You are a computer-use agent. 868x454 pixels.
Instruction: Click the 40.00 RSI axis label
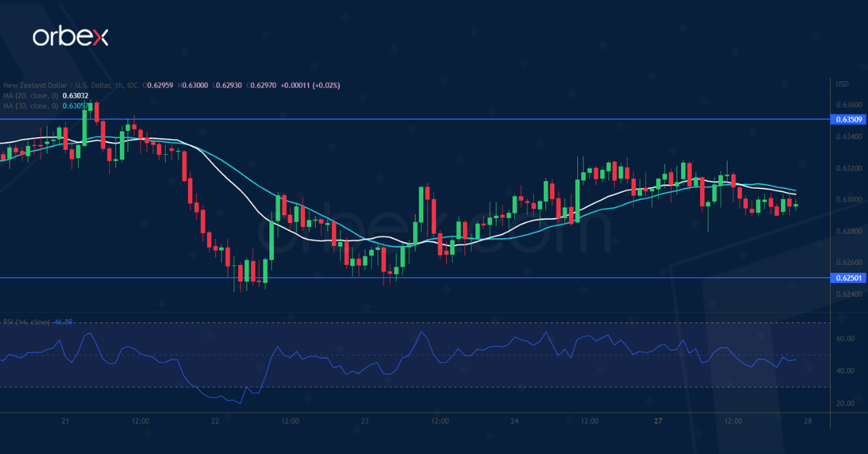tap(845, 371)
